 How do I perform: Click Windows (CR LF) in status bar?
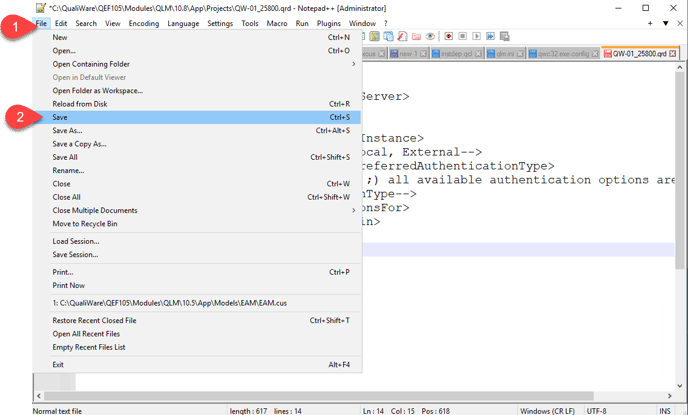click(x=547, y=411)
